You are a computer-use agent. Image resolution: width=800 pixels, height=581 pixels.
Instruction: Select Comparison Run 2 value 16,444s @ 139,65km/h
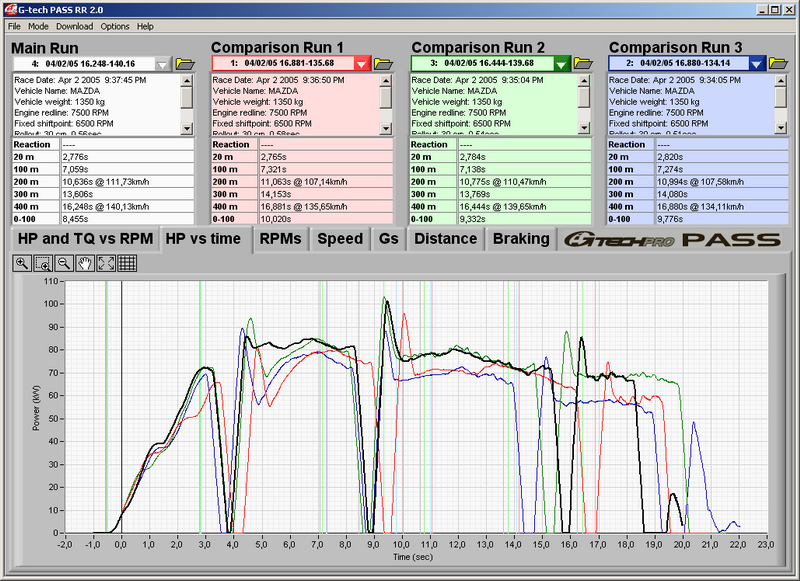tap(524, 207)
